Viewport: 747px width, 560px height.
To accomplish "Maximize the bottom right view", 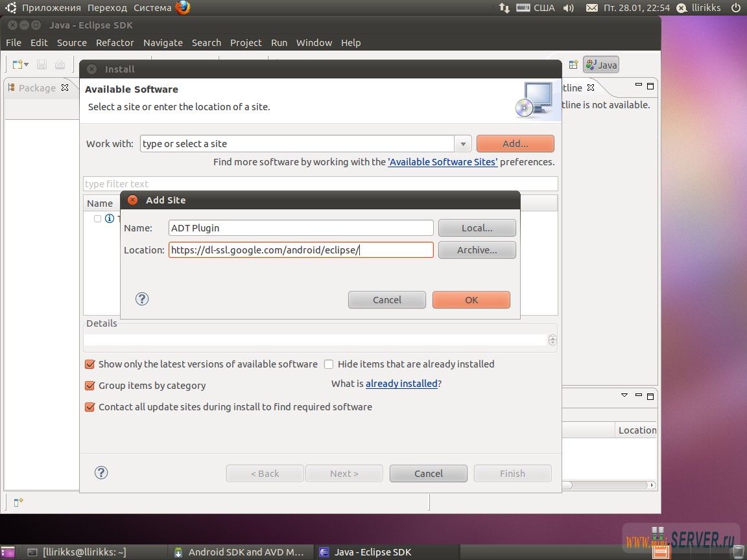I will pos(650,396).
